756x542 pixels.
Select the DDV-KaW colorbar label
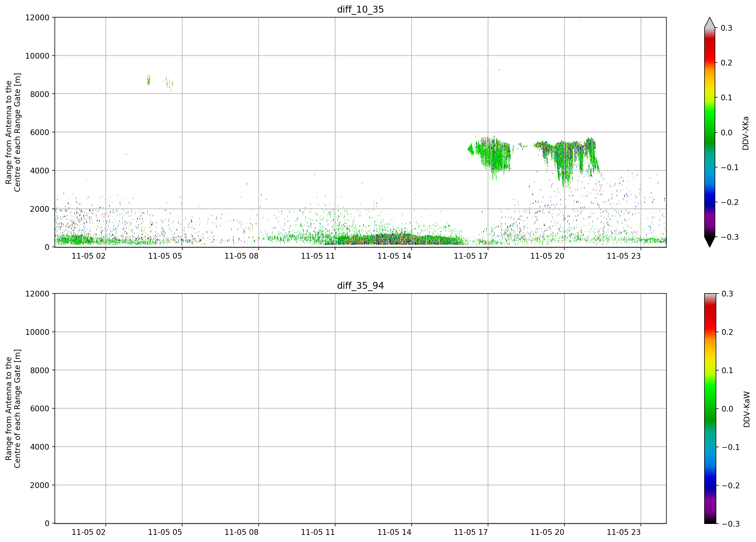[x=746, y=409]
